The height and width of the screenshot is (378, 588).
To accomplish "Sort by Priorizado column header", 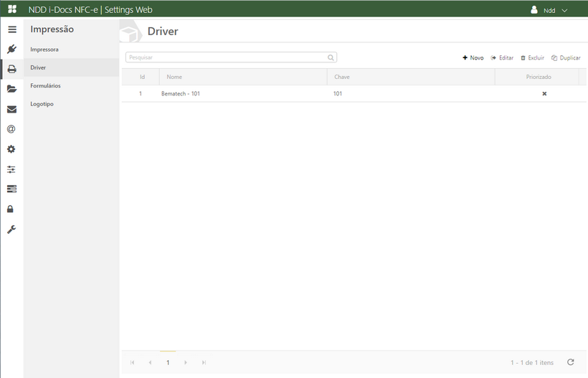I will pos(538,77).
